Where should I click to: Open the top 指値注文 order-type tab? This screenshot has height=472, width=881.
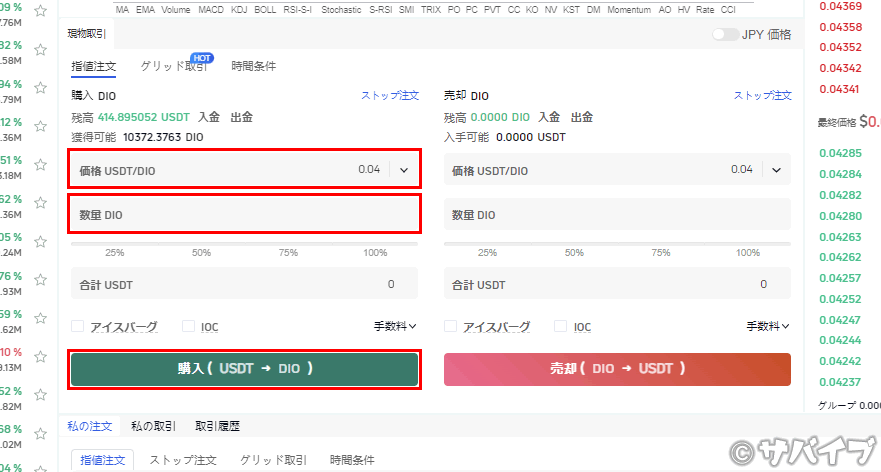pyautogui.click(x=94, y=66)
